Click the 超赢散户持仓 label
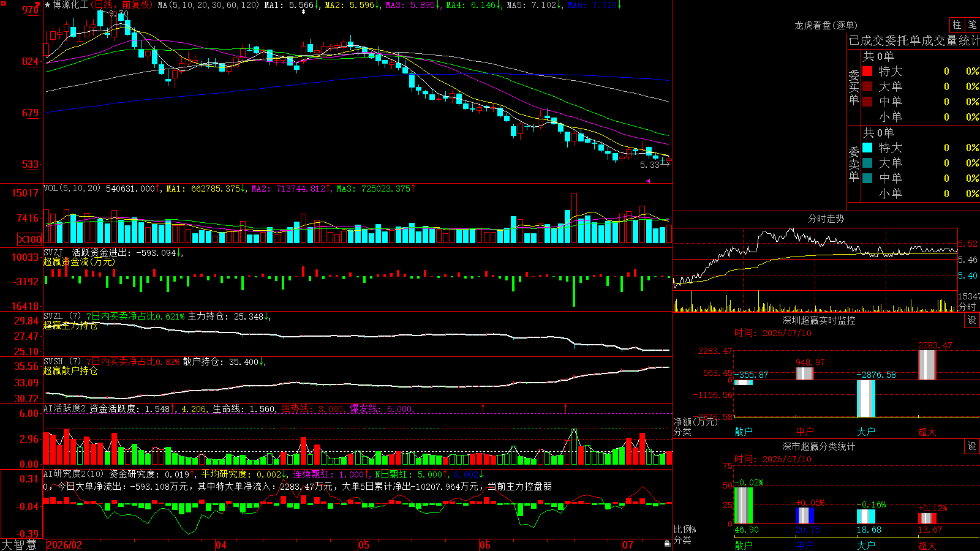This screenshot has height=551, width=980. pos(70,371)
